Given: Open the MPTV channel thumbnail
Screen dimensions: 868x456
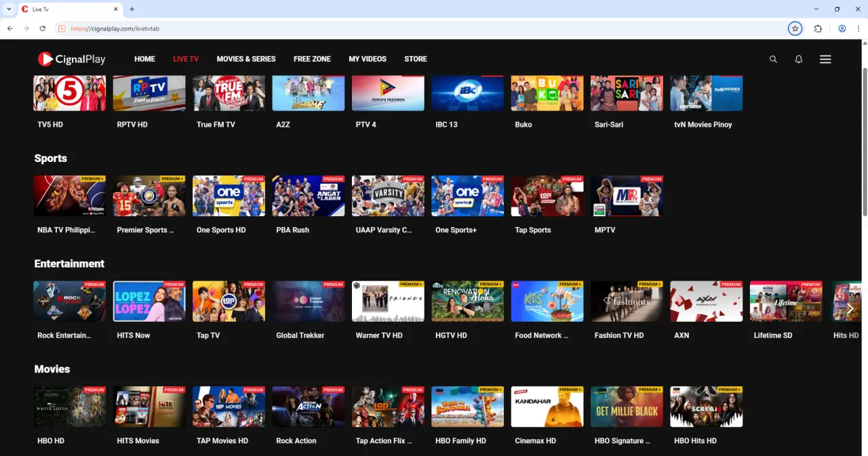Looking at the screenshot, I should tap(627, 196).
